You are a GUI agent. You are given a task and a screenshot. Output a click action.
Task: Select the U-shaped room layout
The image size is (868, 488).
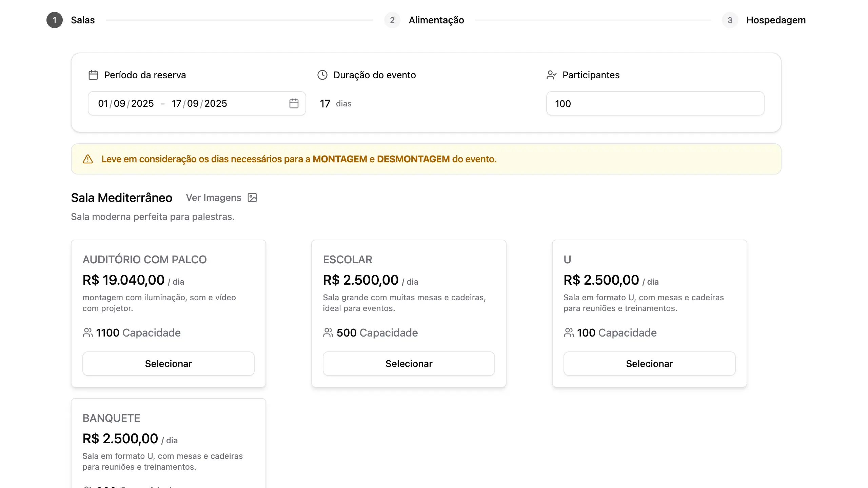click(x=649, y=364)
